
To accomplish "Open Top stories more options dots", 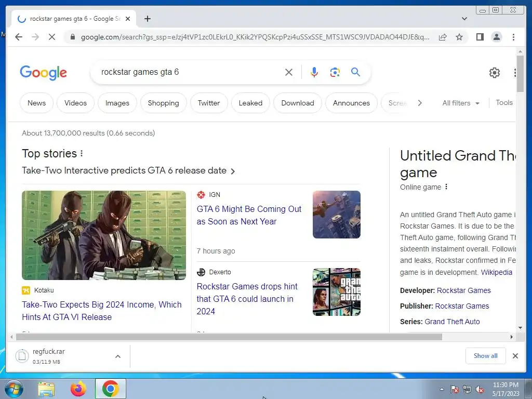I will click(82, 154).
